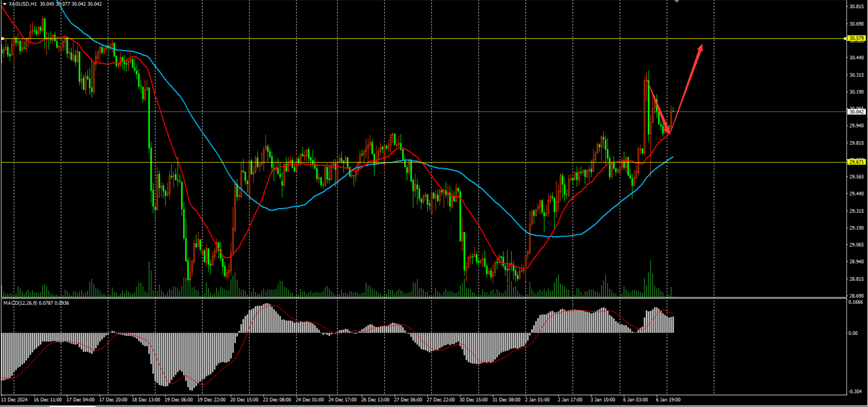
Task: Click the 18 Dec 13:00 time axis label
Action: click(x=146, y=400)
